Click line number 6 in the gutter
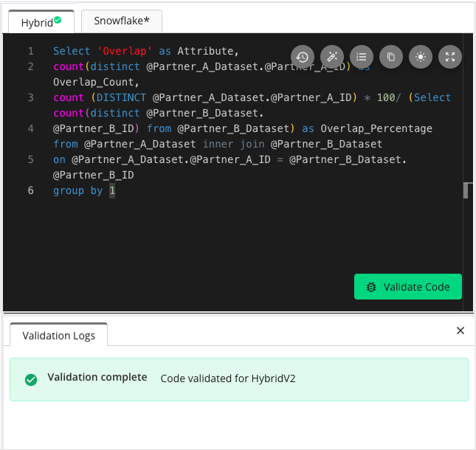This screenshot has height=450, width=476. point(31,190)
